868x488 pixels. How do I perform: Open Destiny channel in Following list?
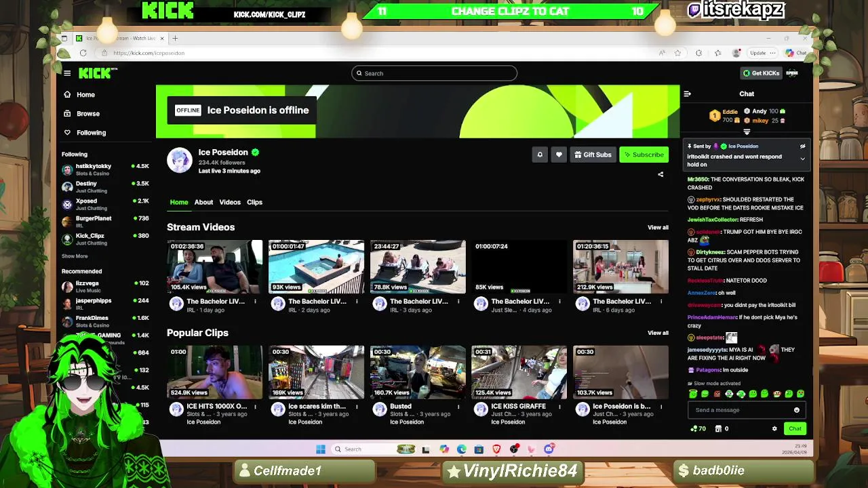(x=105, y=187)
